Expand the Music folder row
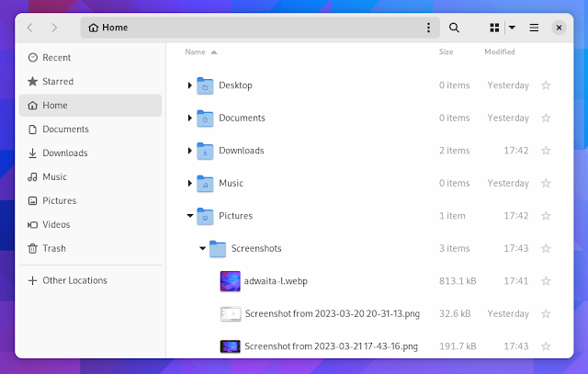Image resolution: width=588 pixels, height=374 pixels. click(190, 184)
